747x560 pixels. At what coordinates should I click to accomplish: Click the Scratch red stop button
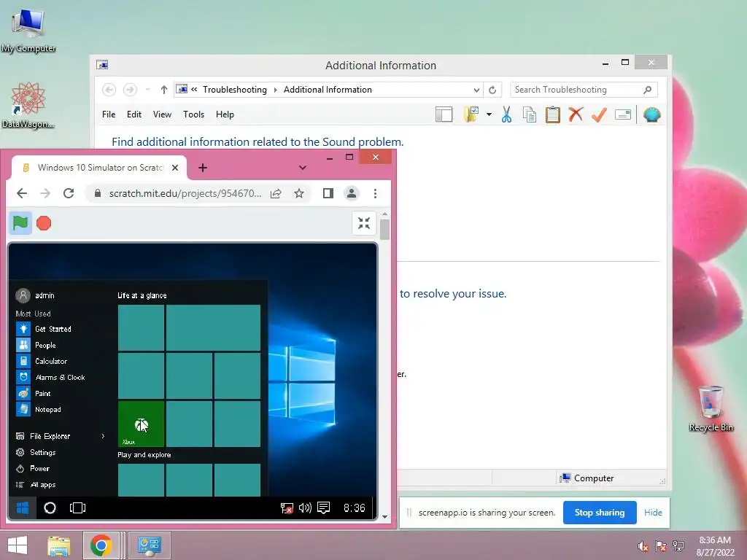click(44, 223)
